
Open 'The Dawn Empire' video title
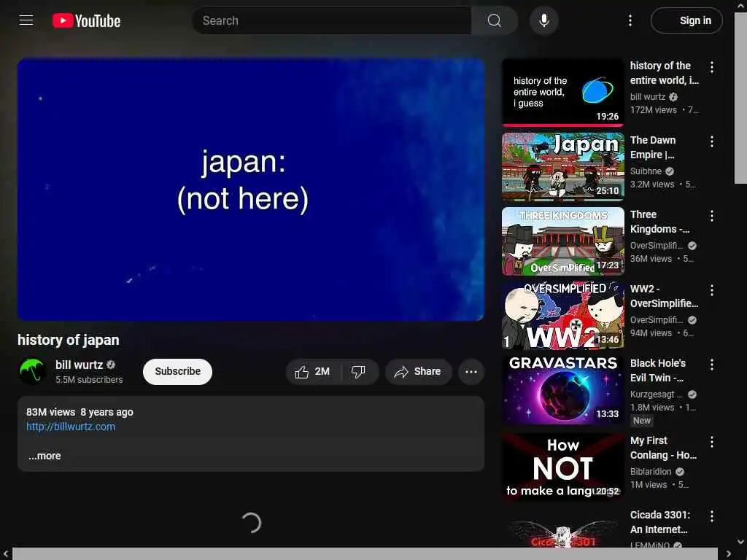653,147
